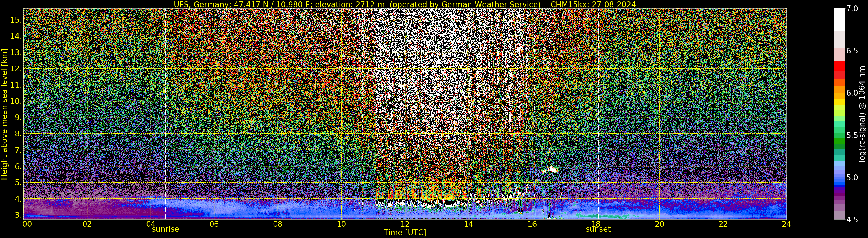Click the 'sunrise' label below the time axis
This screenshot has width=868, height=238.
click(165, 229)
